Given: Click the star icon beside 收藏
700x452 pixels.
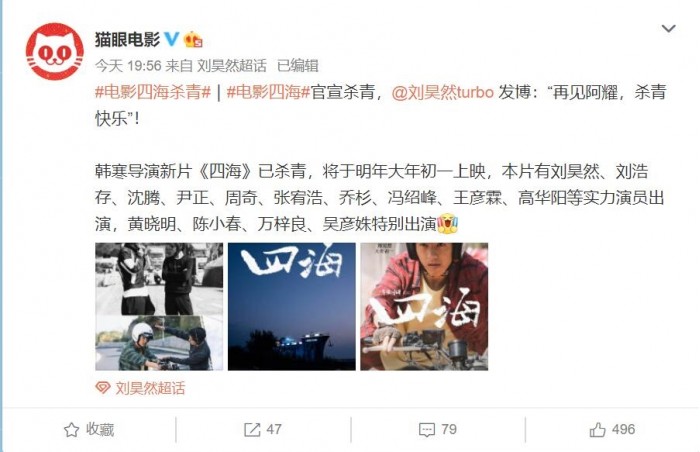Looking at the screenshot, I should 71,430.
